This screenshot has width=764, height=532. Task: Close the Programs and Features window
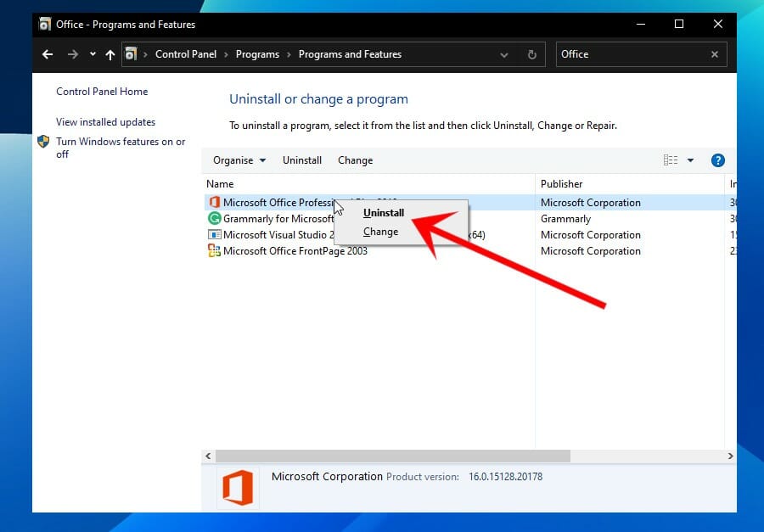tap(717, 24)
